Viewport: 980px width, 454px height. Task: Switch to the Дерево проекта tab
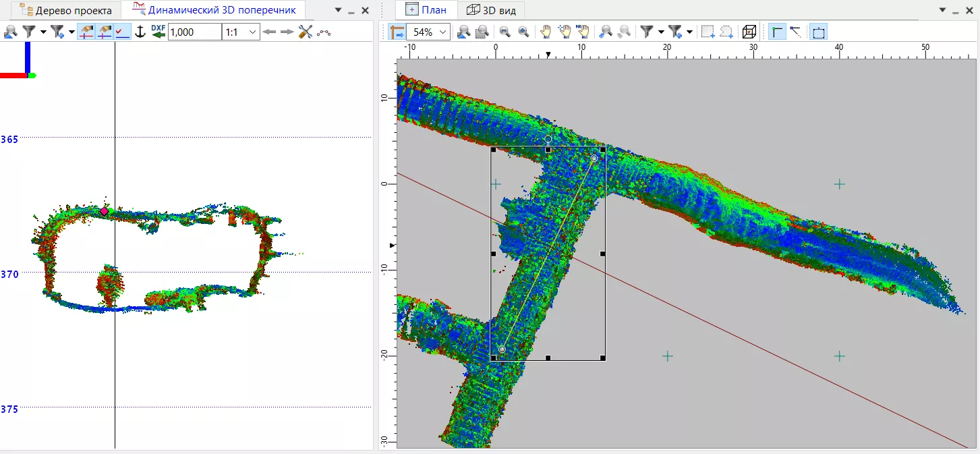coord(66,10)
